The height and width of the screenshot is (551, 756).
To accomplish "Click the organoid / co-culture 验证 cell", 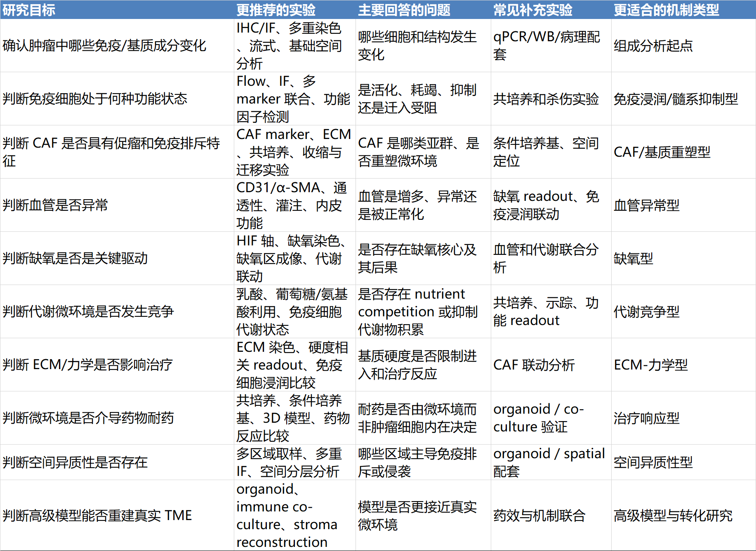I will [x=538, y=418].
